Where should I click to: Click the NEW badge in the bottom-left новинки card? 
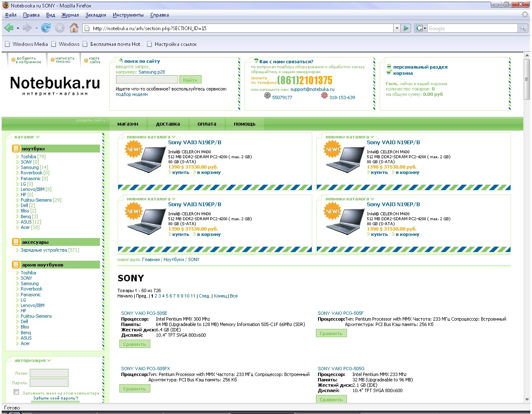133,211
